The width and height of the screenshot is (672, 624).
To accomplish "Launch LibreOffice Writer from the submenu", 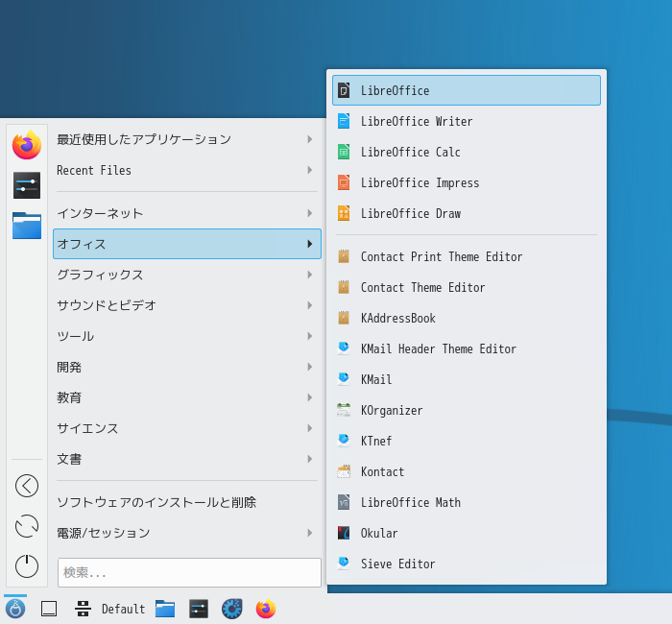I will [x=467, y=121].
